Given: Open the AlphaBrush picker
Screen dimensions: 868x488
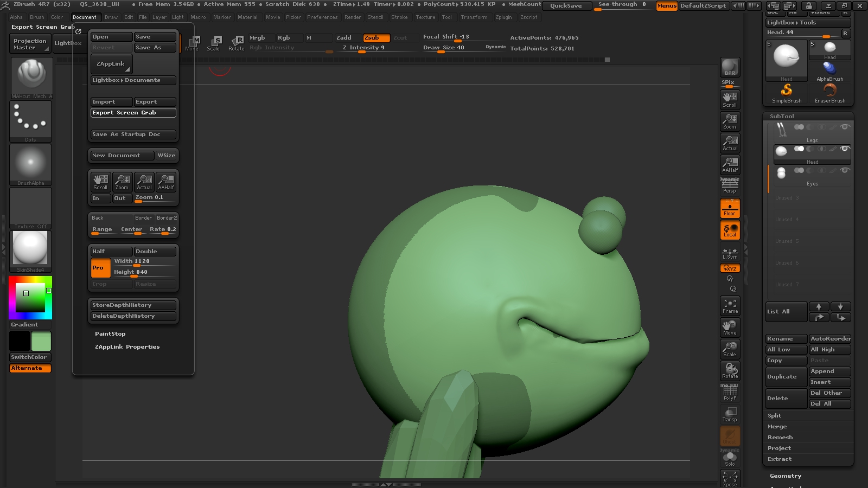Looking at the screenshot, I should tap(830, 69).
